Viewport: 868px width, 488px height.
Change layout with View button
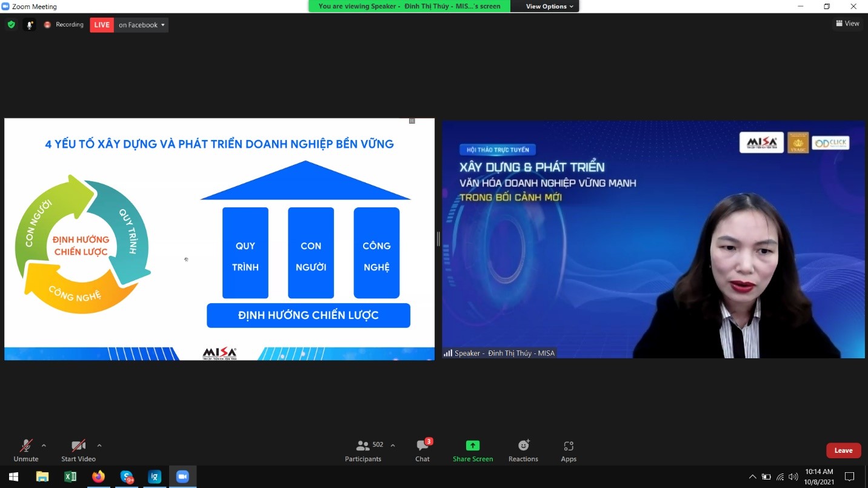pos(847,24)
